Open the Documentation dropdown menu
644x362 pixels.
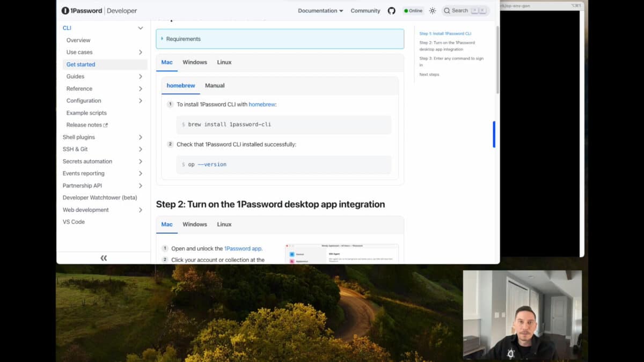(x=320, y=10)
